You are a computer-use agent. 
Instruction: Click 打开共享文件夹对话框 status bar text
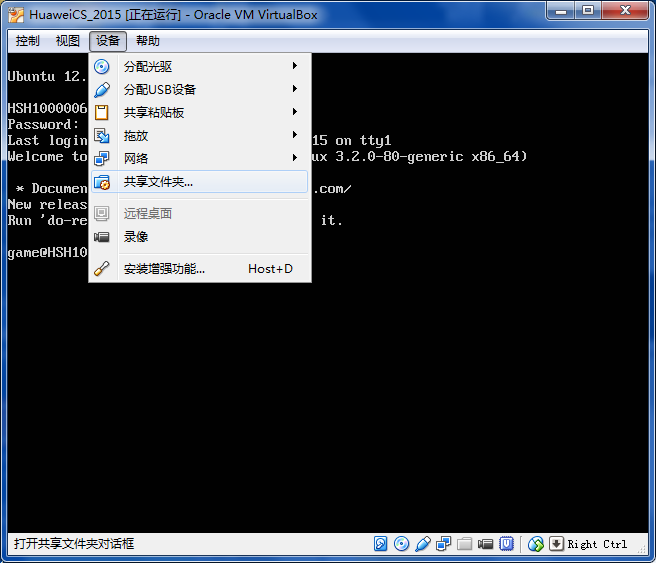tap(74, 544)
